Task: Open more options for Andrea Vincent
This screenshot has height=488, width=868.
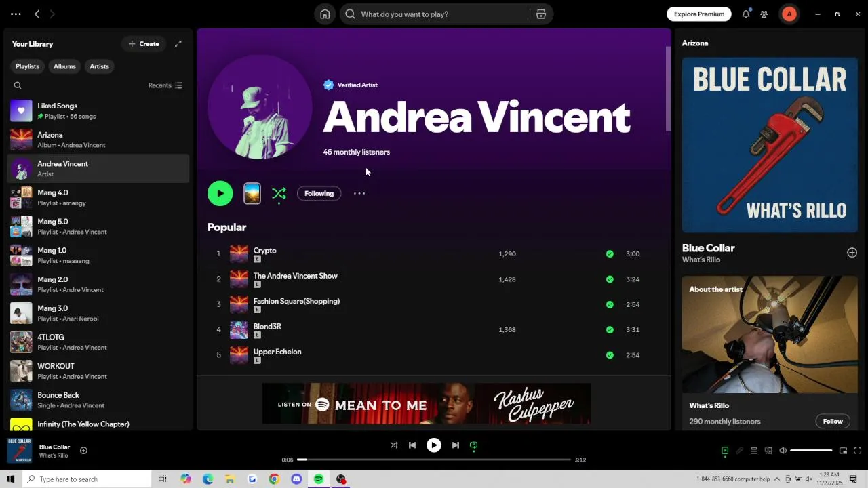Action: (x=359, y=193)
